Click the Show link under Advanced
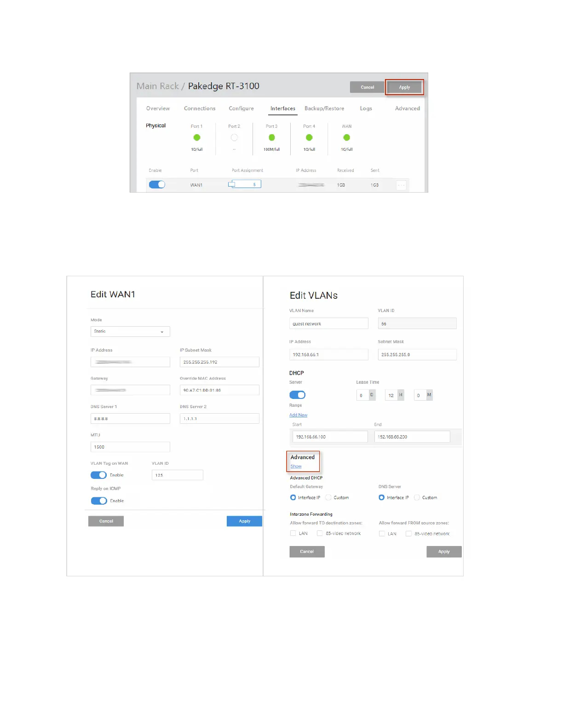Image resolution: width=563 pixels, height=728 pixels. [296, 466]
